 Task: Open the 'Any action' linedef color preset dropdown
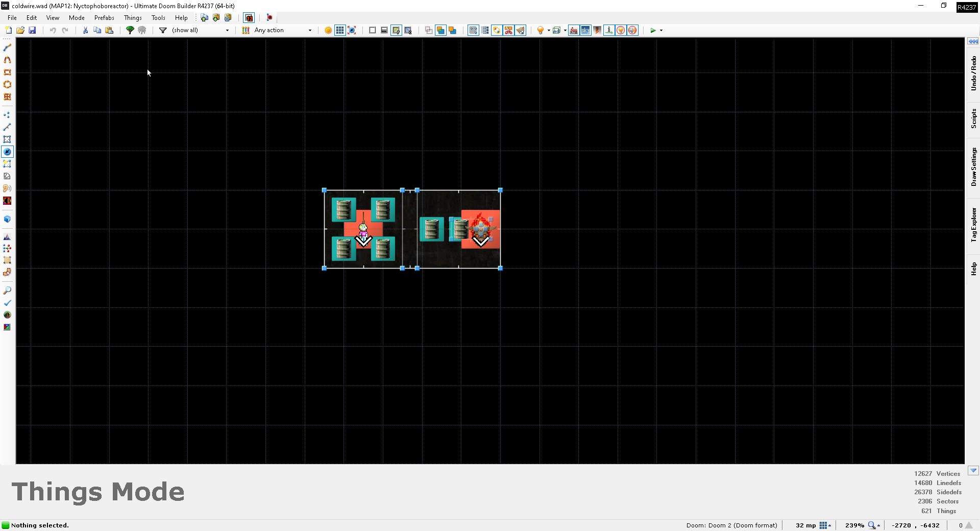pyautogui.click(x=283, y=30)
